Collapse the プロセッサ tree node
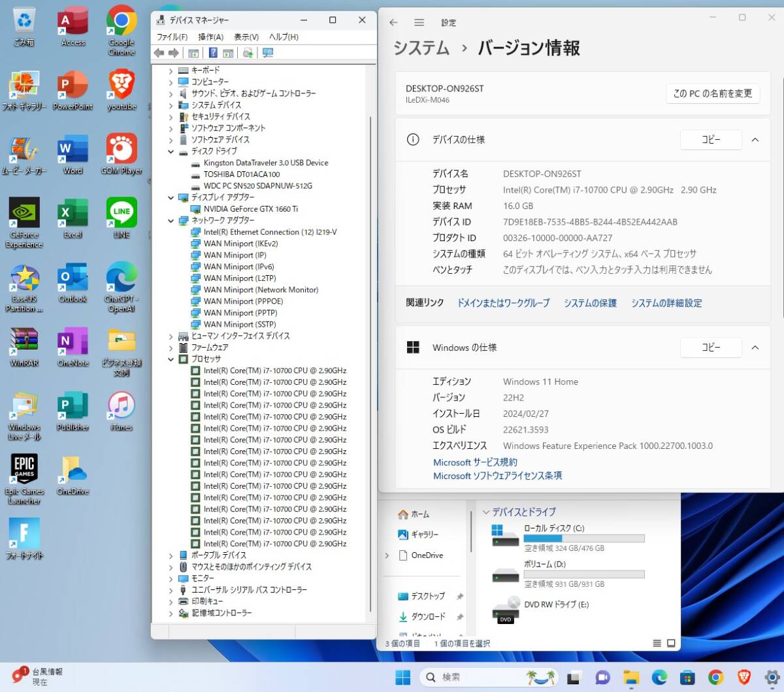The image size is (784, 692). [x=171, y=359]
